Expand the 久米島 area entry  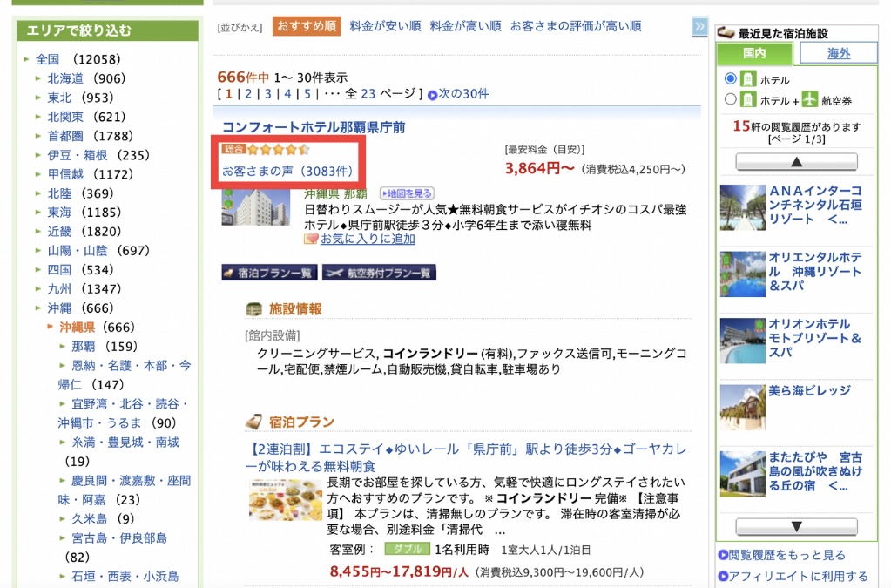pos(63,517)
